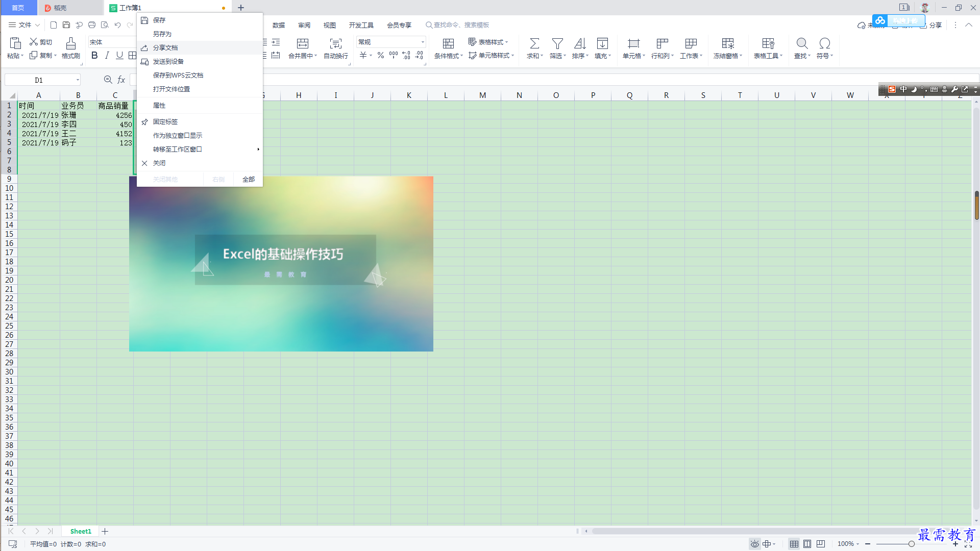Toggle Bold formatting
This screenshot has height=551, width=980.
click(x=94, y=55)
